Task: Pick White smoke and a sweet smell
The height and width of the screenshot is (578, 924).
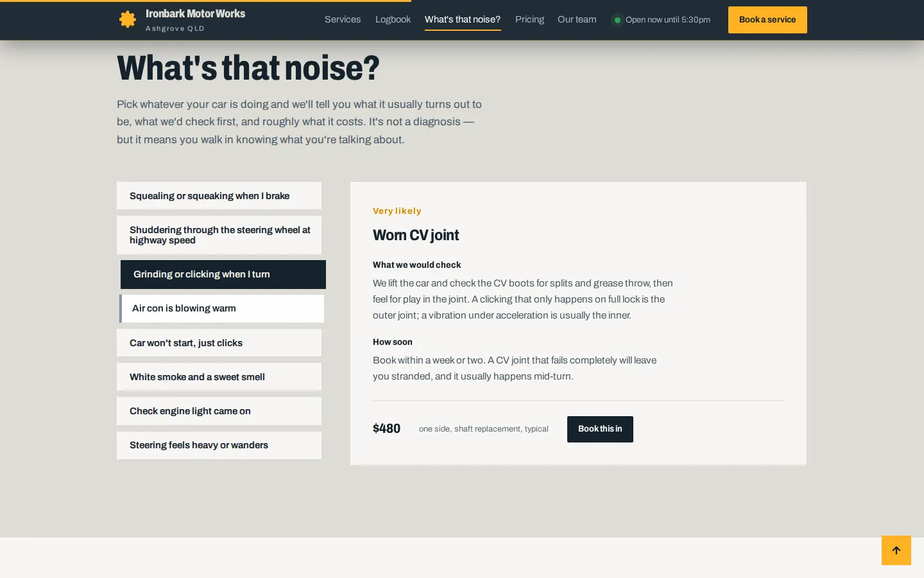Action: point(219,377)
